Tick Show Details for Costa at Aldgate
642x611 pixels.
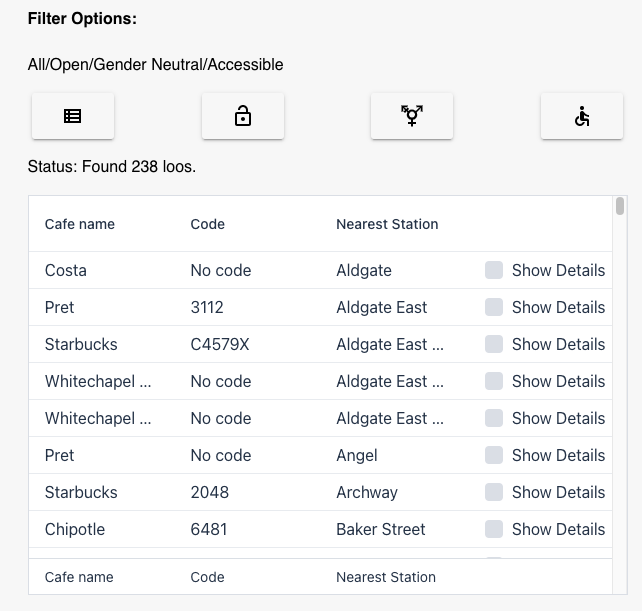[494, 270]
